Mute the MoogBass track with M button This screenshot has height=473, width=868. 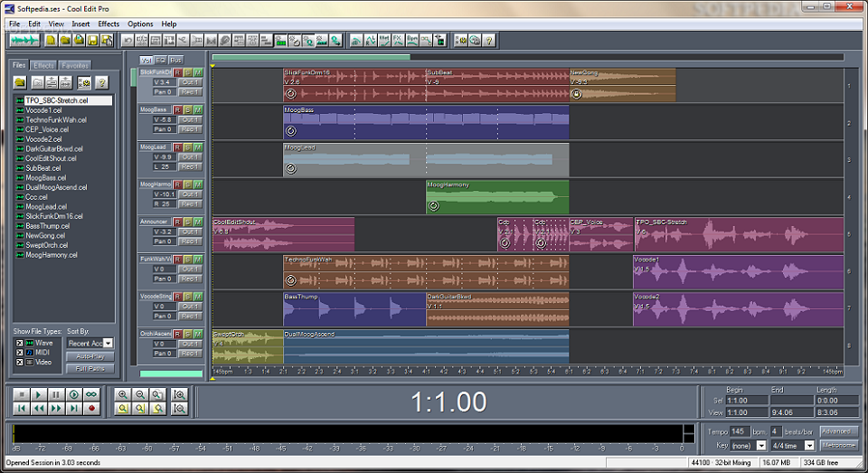tap(198, 109)
